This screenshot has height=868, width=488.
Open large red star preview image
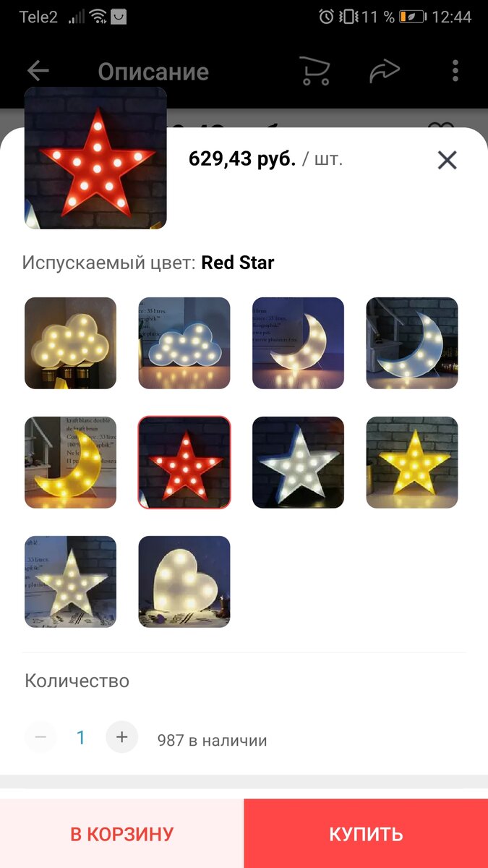pos(95,158)
